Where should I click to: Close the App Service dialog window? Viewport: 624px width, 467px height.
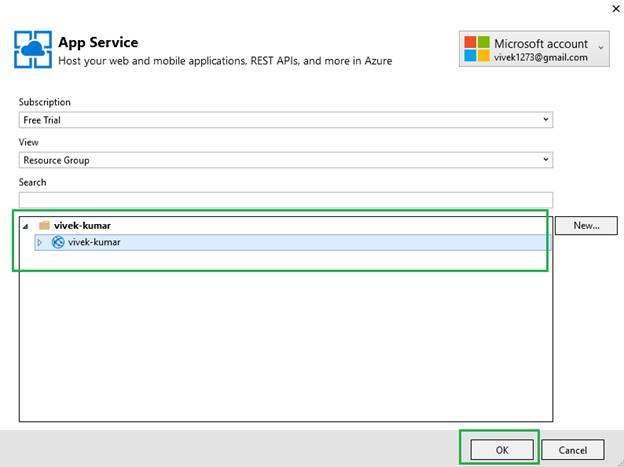tap(612, 8)
